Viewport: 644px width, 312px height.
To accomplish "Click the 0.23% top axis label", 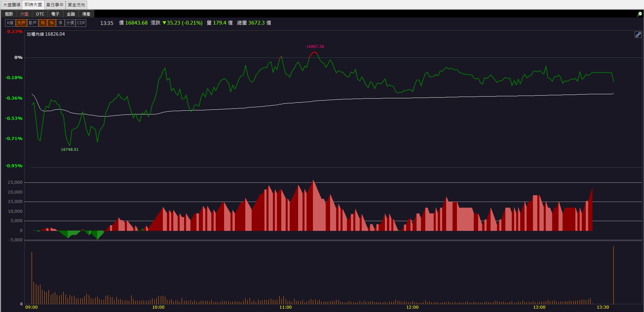I will click(x=15, y=32).
